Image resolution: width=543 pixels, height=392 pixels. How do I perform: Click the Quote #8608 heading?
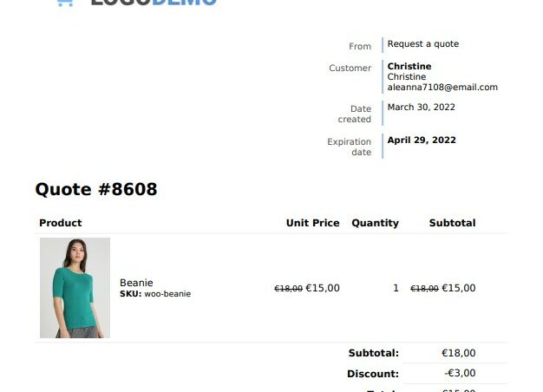tap(96, 189)
